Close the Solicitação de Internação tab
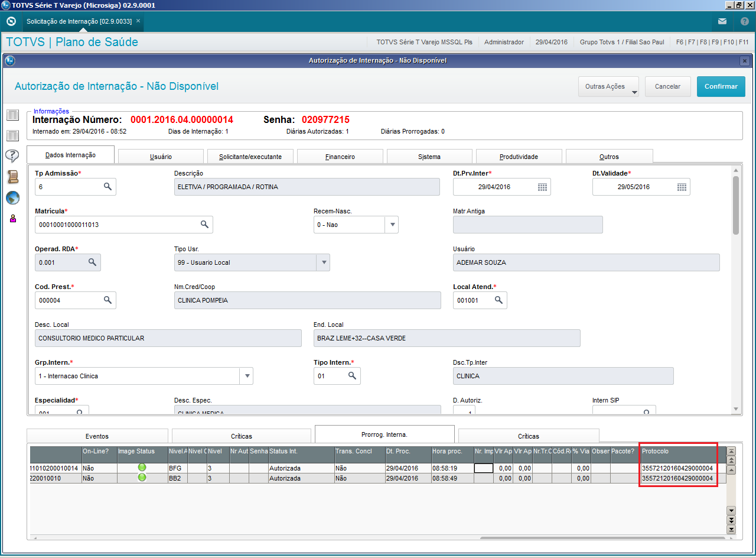Image resolution: width=756 pixels, height=558 pixels. 138,21
